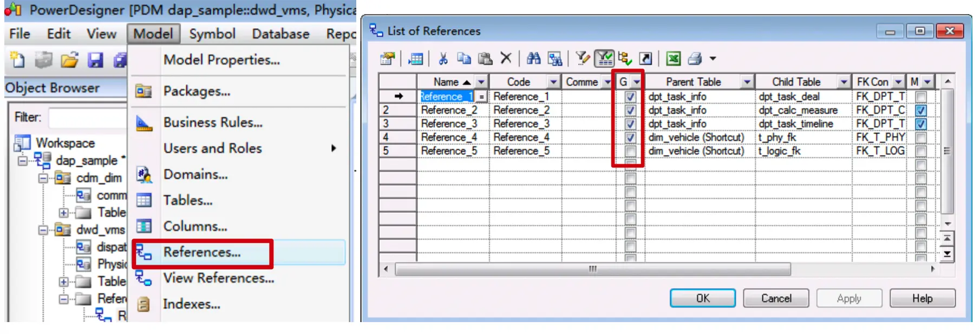Click the Cut scissors icon
Screen dimensions: 980x334
[443, 59]
